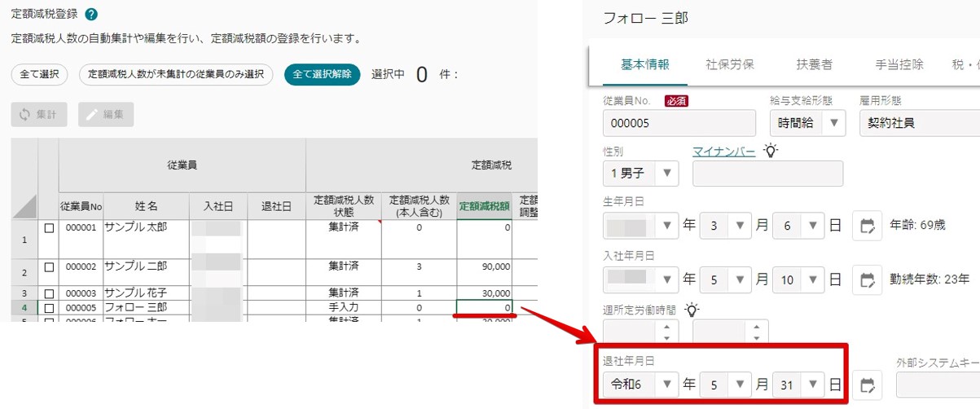980x409 pixels.
Task: Open the birth day dropdown showing 6
Action: (x=799, y=226)
